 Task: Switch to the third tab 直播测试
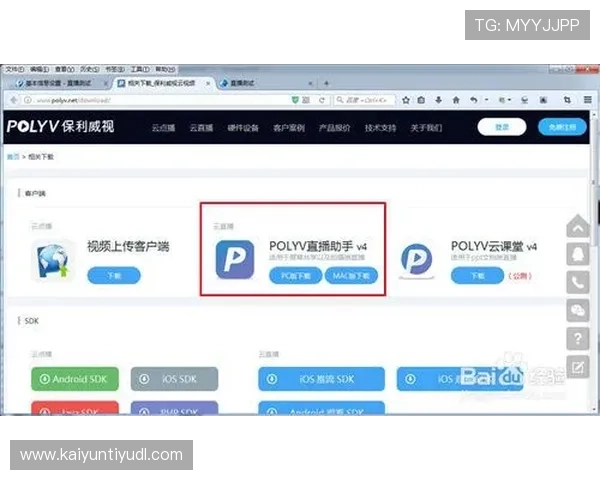pos(264,83)
